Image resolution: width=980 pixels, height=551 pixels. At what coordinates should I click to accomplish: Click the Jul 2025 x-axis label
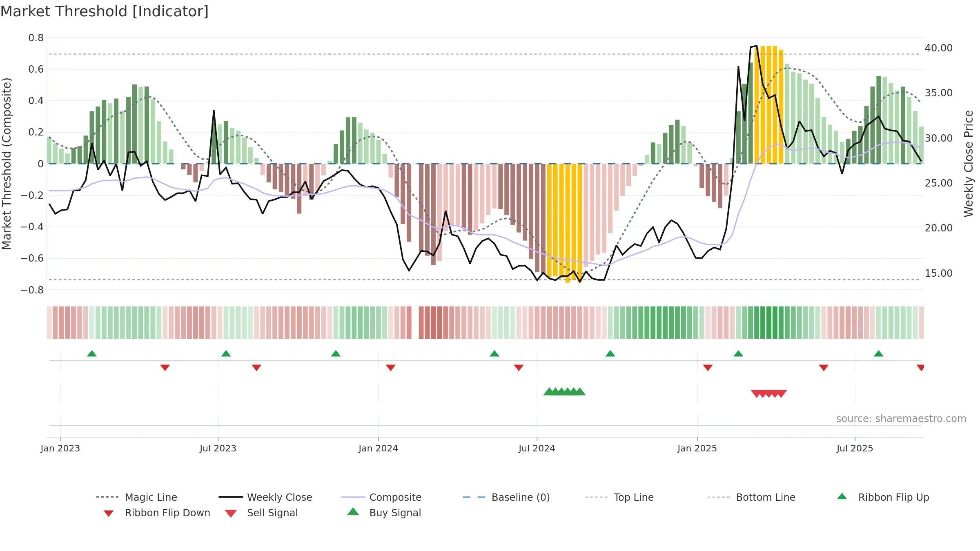coord(855,448)
